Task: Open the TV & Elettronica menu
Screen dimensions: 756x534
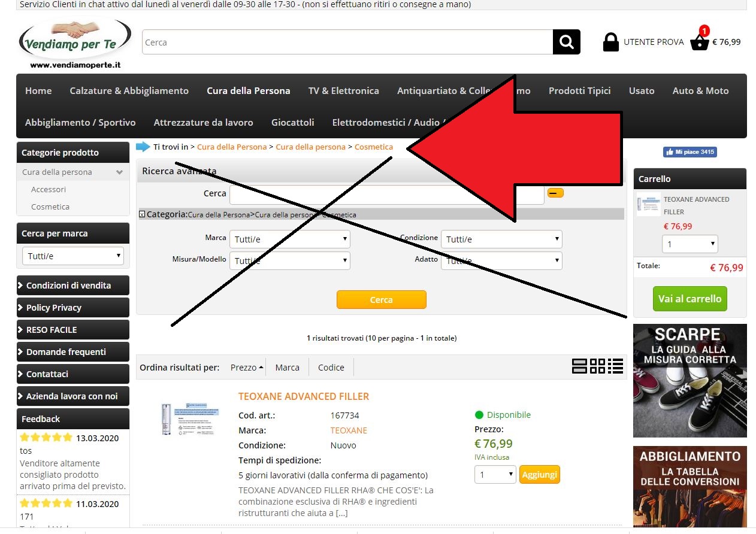Action: tap(343, 90)
